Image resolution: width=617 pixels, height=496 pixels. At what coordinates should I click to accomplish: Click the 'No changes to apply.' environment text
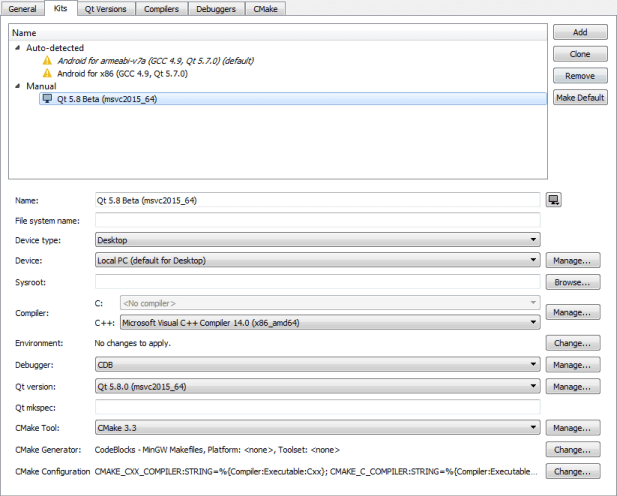coord(133,343)
